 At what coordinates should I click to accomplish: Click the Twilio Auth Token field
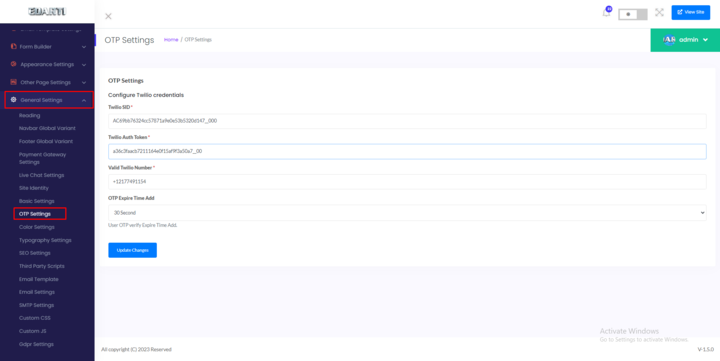coord(407,152)
